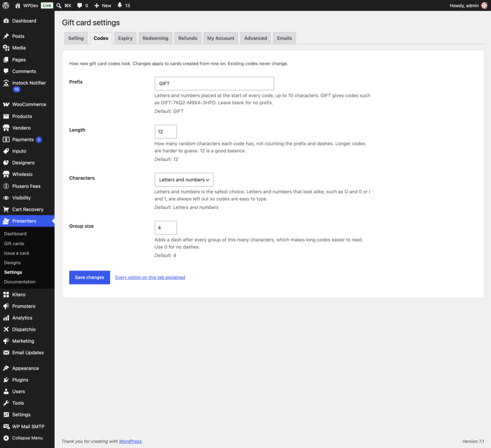Open Plusero Fees dollar icon

click(x=6, y=186)
